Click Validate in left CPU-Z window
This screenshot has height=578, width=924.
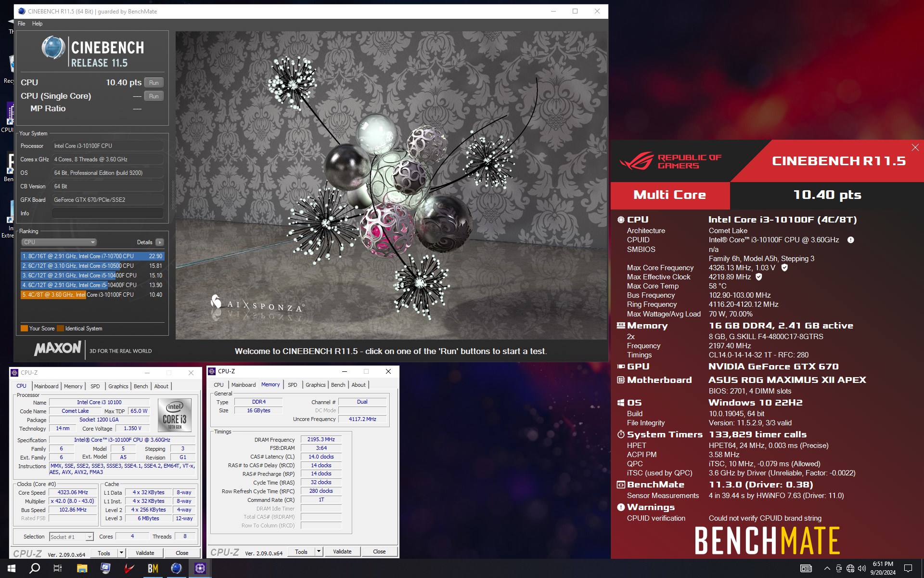145,553
